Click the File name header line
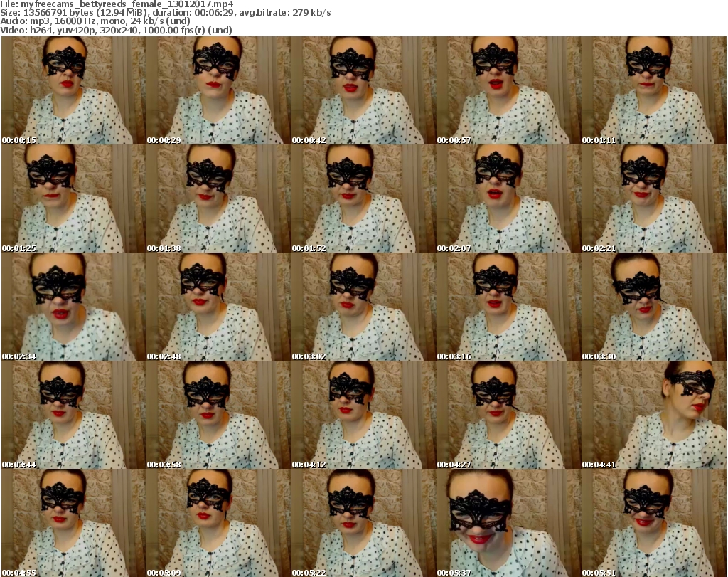The height and width of the screenshot is (577, 728). 117,4
